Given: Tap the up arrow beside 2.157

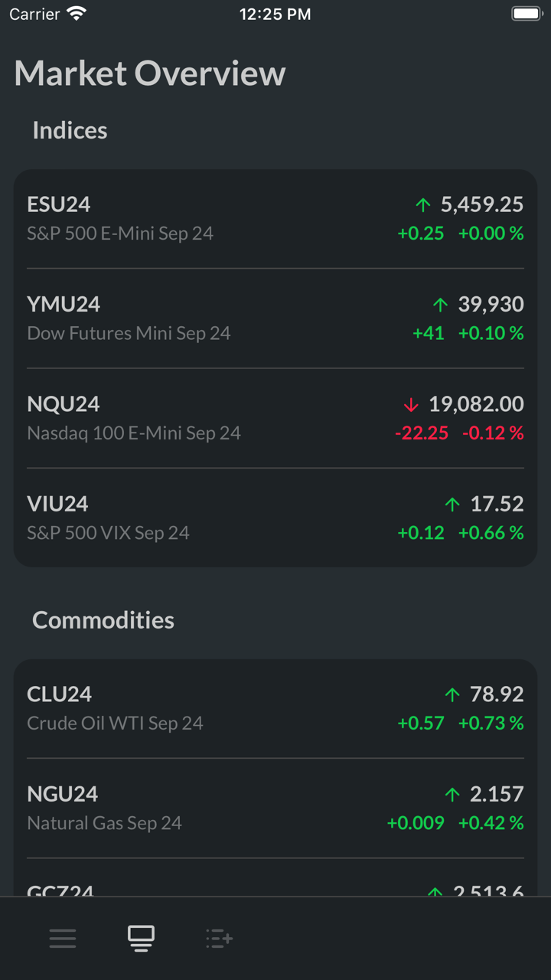Looking at the screenshot, I should point(452,795).
